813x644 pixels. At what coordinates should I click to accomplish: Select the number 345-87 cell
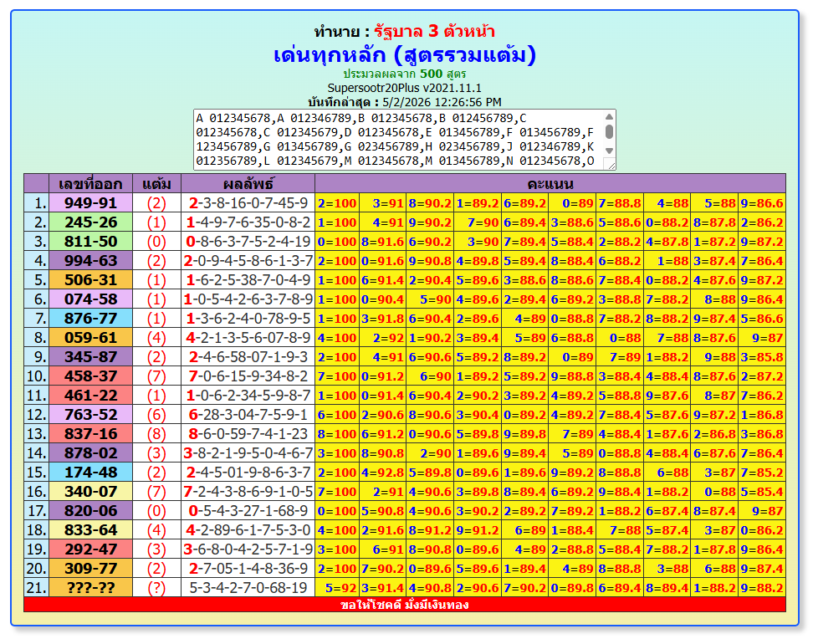(x=90, y=357)
